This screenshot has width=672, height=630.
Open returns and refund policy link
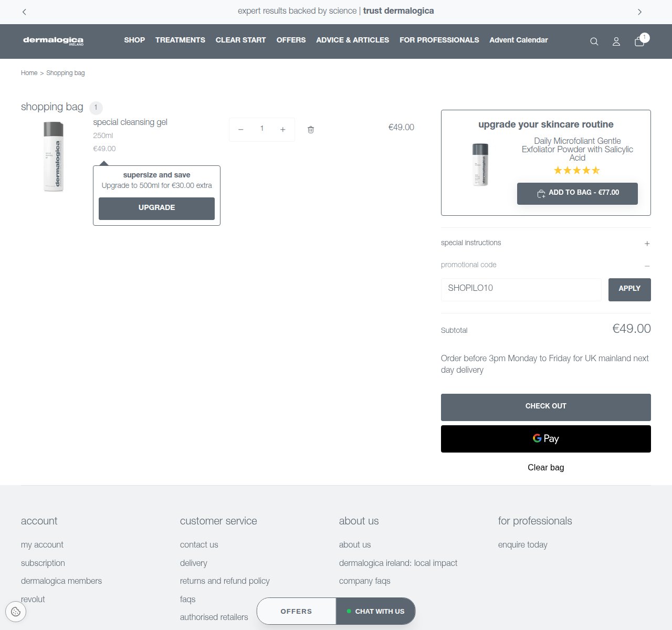225,581
